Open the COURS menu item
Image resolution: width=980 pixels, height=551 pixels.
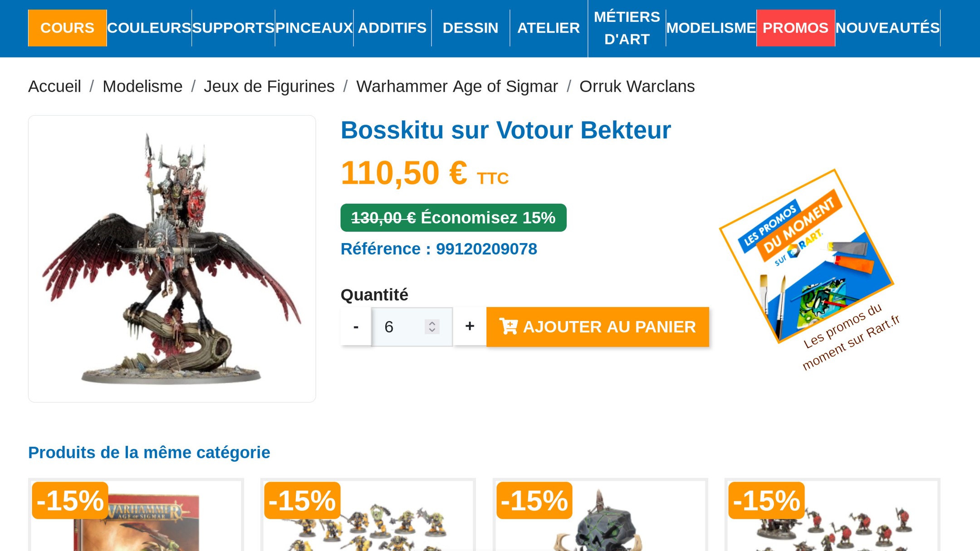(x=67, y=28)
